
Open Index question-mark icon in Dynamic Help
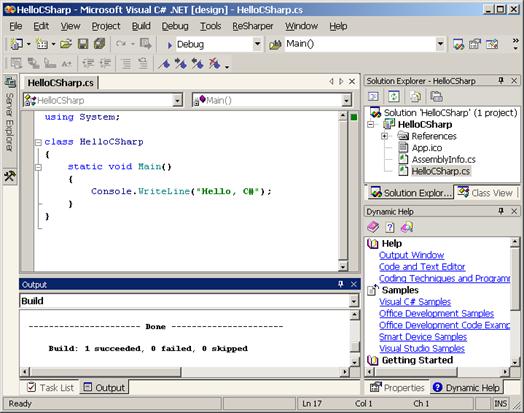click(x=390, y=227)
